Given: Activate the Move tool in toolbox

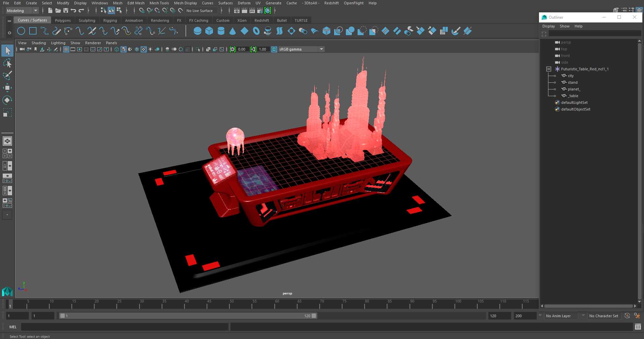Looking at the screenshot, I should pyautogui.click(x=7, y=88).
